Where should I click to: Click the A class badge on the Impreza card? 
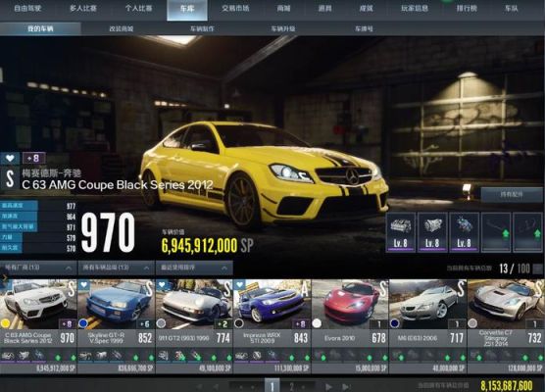coord(305,288)
